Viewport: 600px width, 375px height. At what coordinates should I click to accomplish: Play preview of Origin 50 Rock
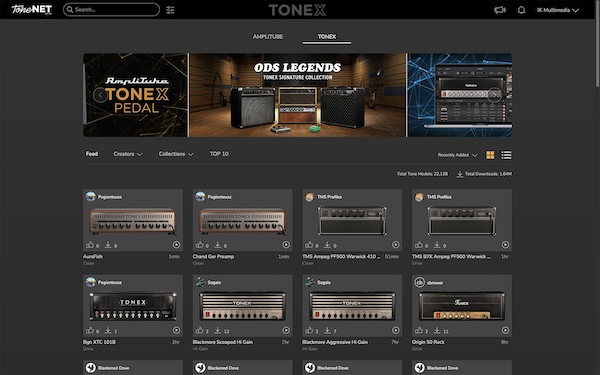[x=505, y=330]
